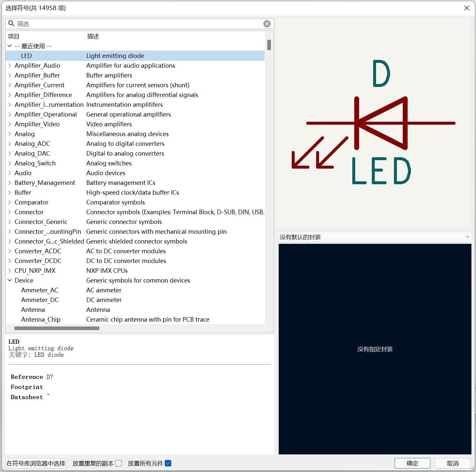Uncheck the 放置所有元件 checkbox
Image resolution: width=476 pixels, height=472 pixels.
click(168, 463)
